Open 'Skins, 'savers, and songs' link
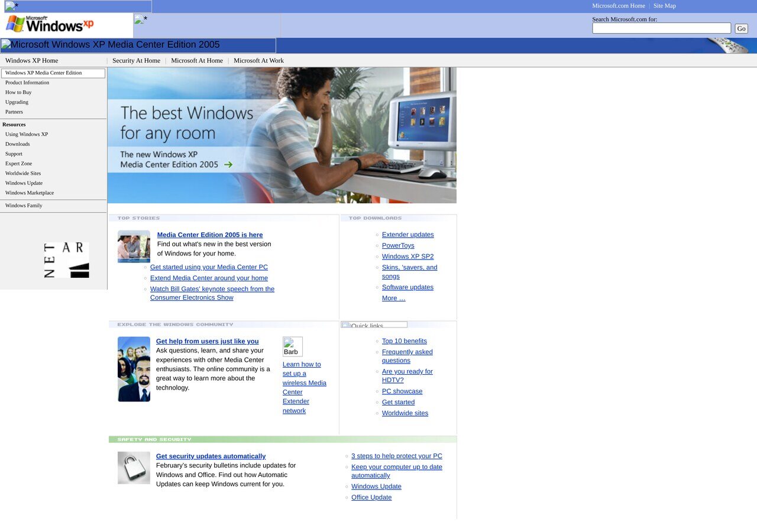The height and width of the screenshot is (532, 757). pos(409,272)
